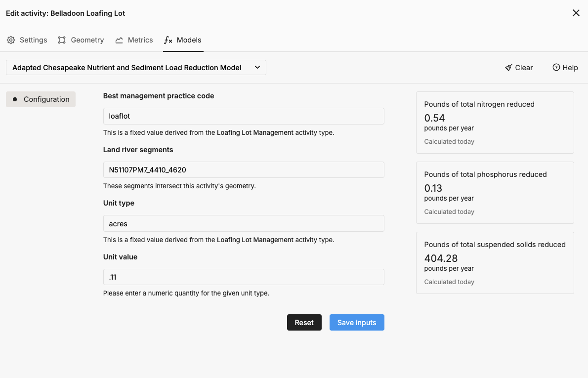
Task: Click the Configuration bullet dot
Action: pyautogui.click(x=14, y=99)
